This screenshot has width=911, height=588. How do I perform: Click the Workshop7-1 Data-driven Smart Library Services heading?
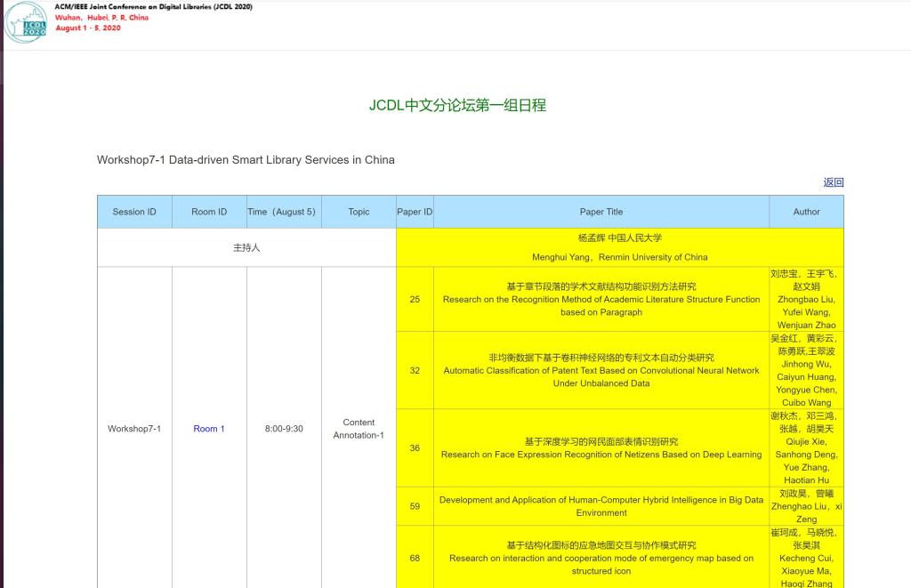point(246,160)
